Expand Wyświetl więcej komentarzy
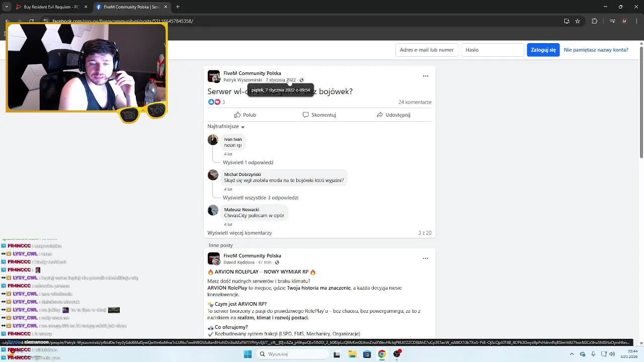The height and width of the screenshot is (362, 644). [239, 233]
